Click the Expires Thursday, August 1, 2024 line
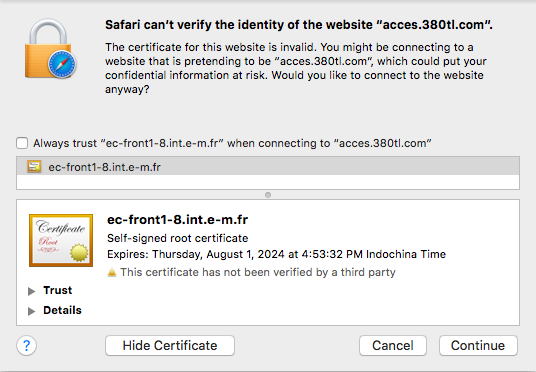 tap(276, 254)
